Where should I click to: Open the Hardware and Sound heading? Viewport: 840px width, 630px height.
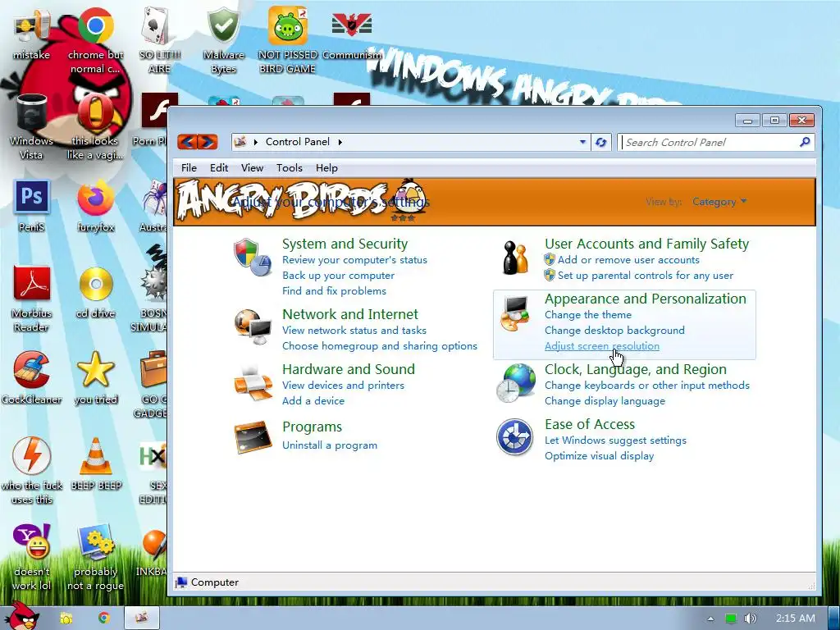[348, 369]
